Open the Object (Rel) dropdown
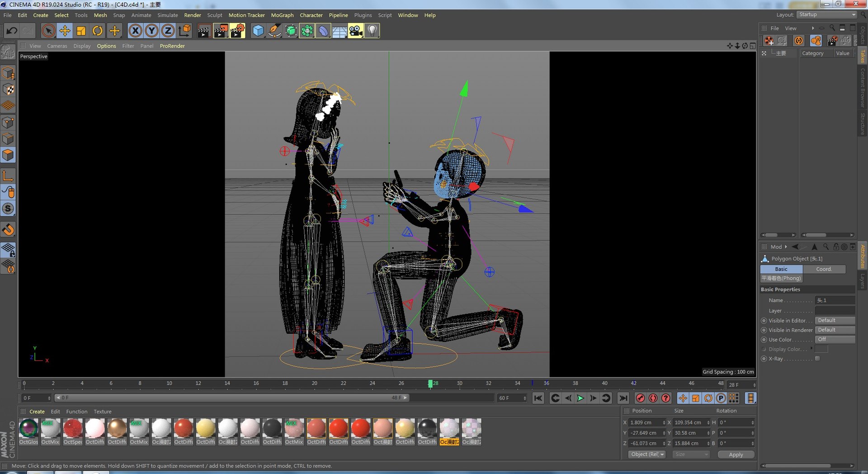 [x=646, y=455]
